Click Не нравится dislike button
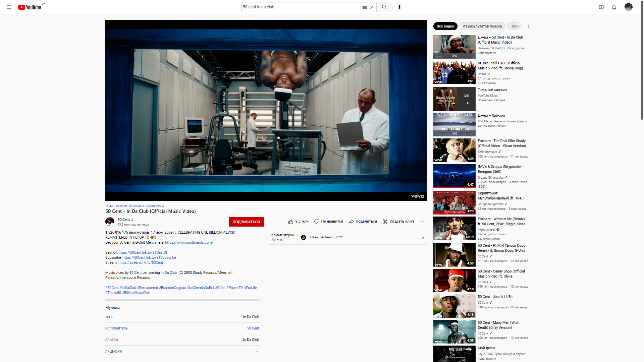 pos(328,222)
